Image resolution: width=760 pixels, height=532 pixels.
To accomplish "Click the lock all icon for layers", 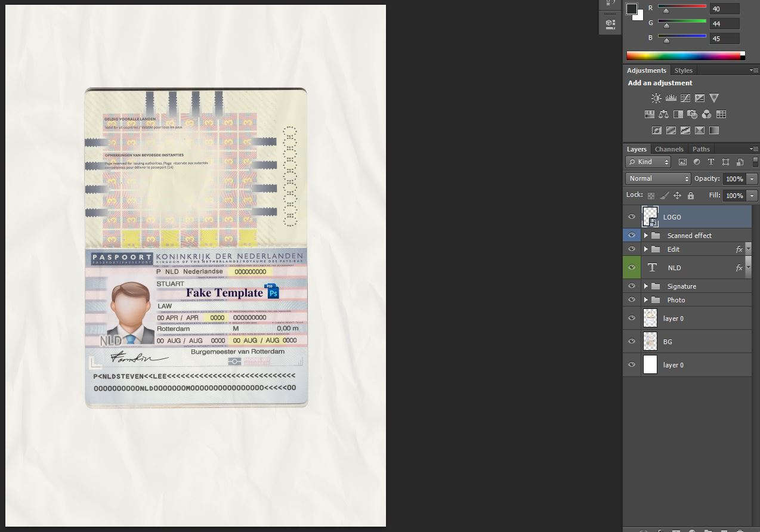I will pos(691,195).
